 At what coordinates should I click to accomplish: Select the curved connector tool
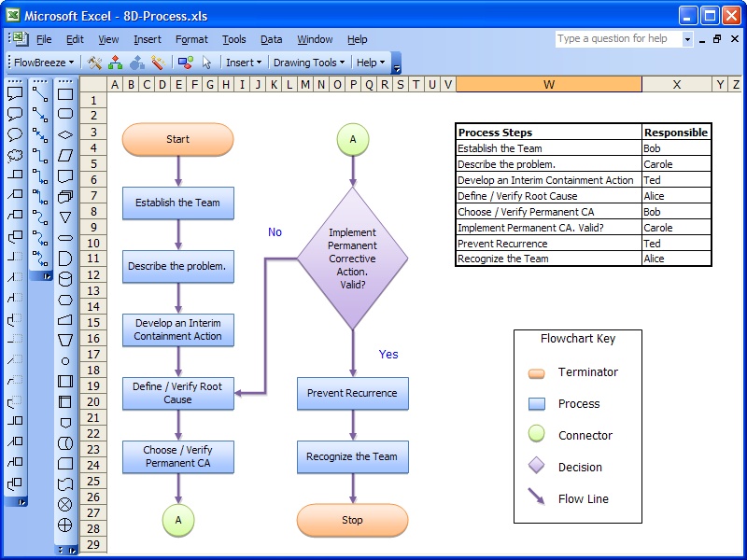click(40, 217)
